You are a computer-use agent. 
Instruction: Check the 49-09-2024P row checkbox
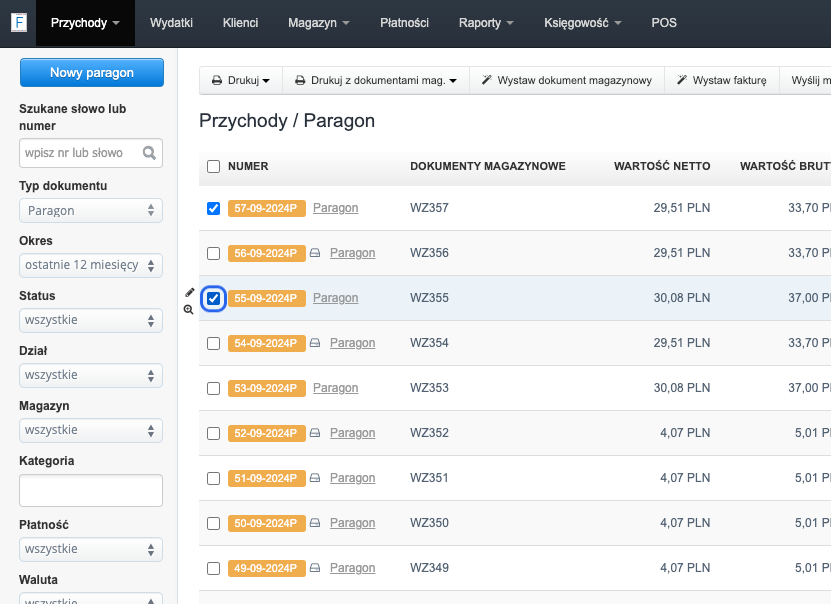213,569
